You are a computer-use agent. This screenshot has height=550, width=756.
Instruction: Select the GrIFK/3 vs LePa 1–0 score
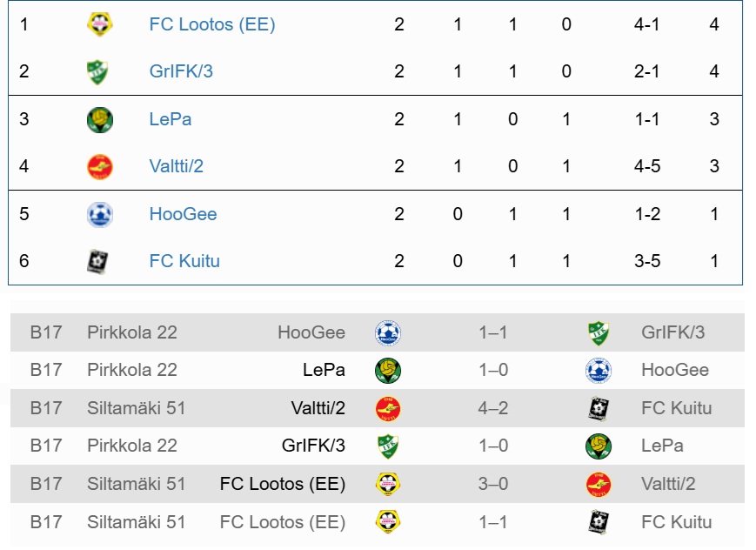click(492, 446)
